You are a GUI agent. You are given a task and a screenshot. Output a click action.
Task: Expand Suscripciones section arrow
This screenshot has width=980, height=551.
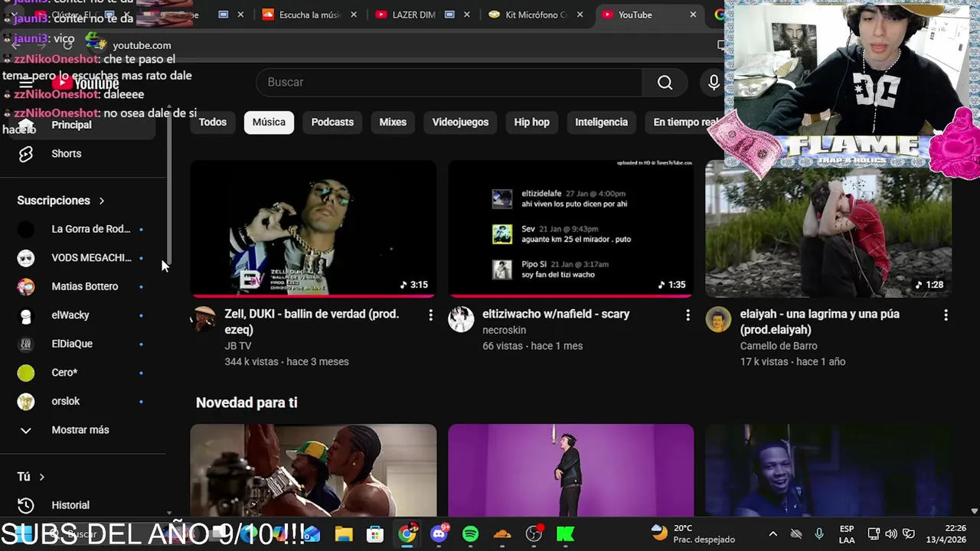(x=101, y=201)
